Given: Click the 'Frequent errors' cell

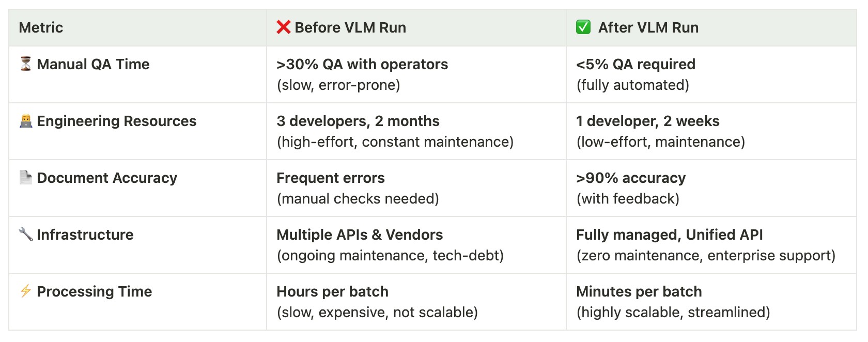Looking at the screenshot, I should 416,188.
